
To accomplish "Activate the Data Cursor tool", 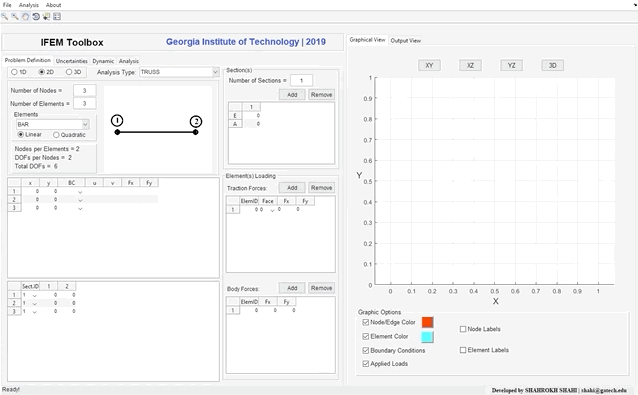I will tap(46, 17).
